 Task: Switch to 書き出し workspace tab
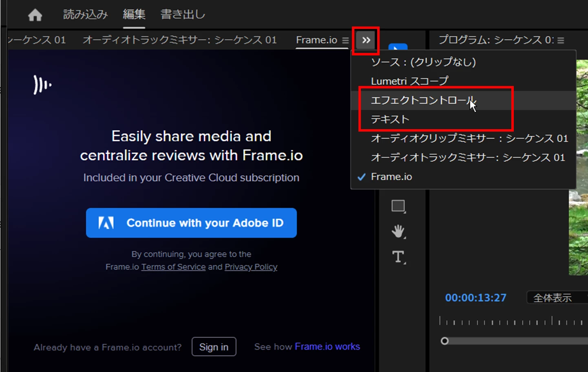183,15
